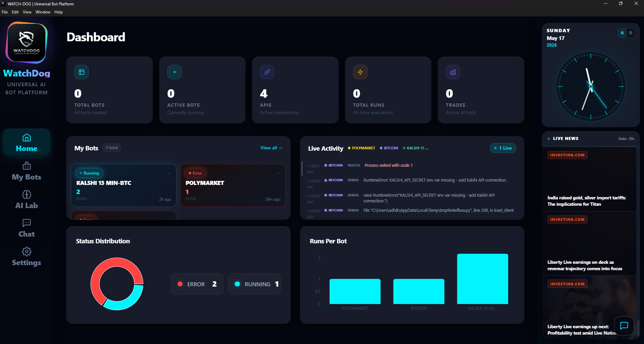The image size is (644, 344).
Task: Select the RUNNING 1 legend item
Action: (x=255, y=284)
